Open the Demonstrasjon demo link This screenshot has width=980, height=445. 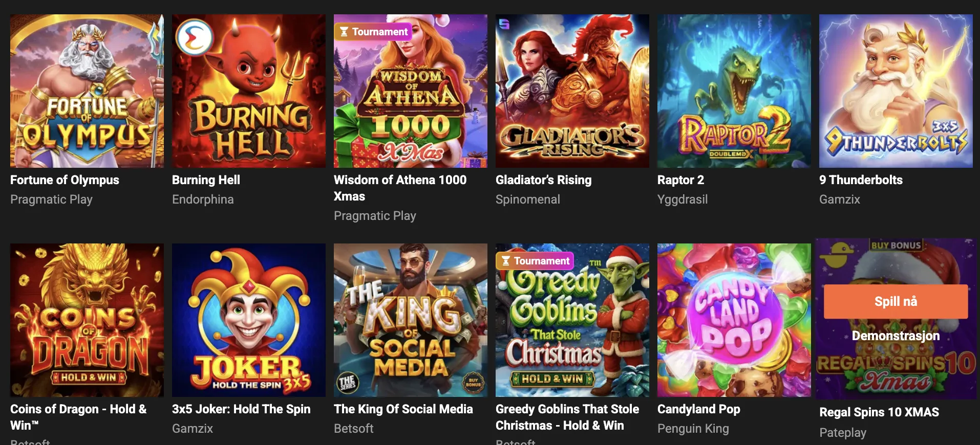pyautogui.click(x=896, y=336)
